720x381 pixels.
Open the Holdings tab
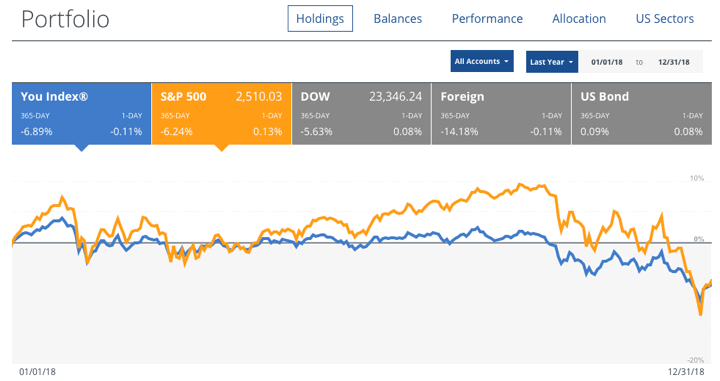[x=320, y=19]
